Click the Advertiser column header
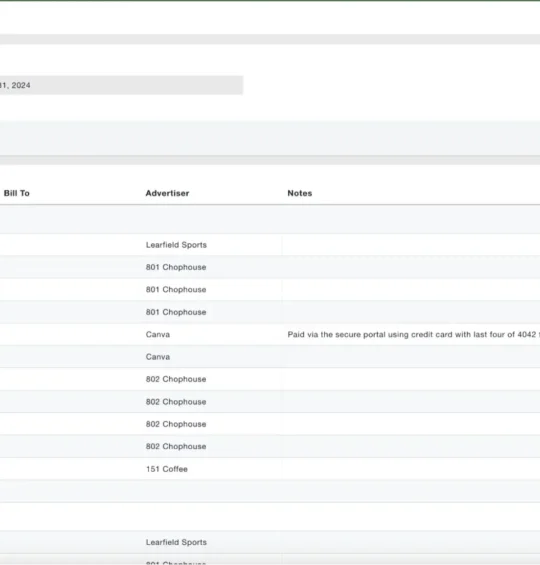 [167, 193]
